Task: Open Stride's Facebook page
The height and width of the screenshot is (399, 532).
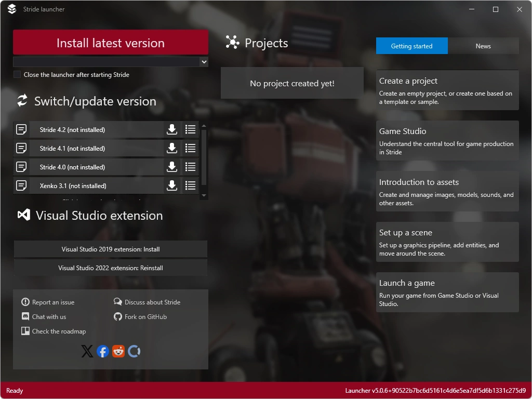Action: point(102,351)
